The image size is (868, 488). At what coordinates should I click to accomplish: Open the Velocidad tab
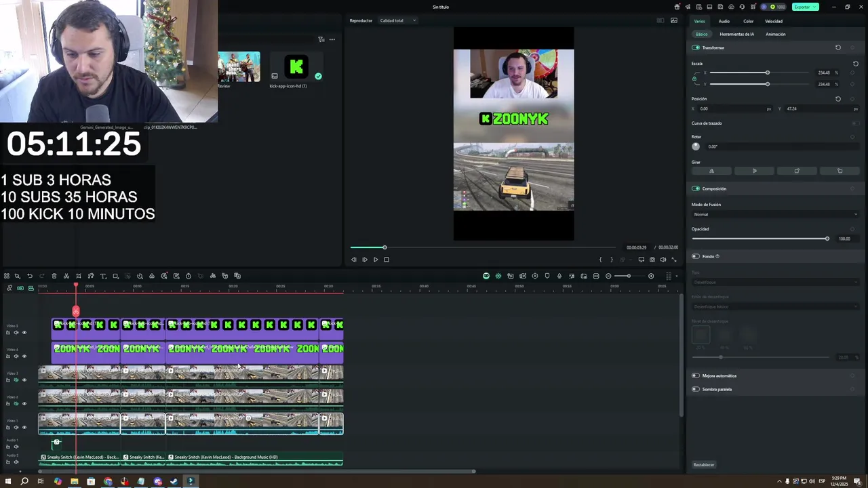click(774, 21)
